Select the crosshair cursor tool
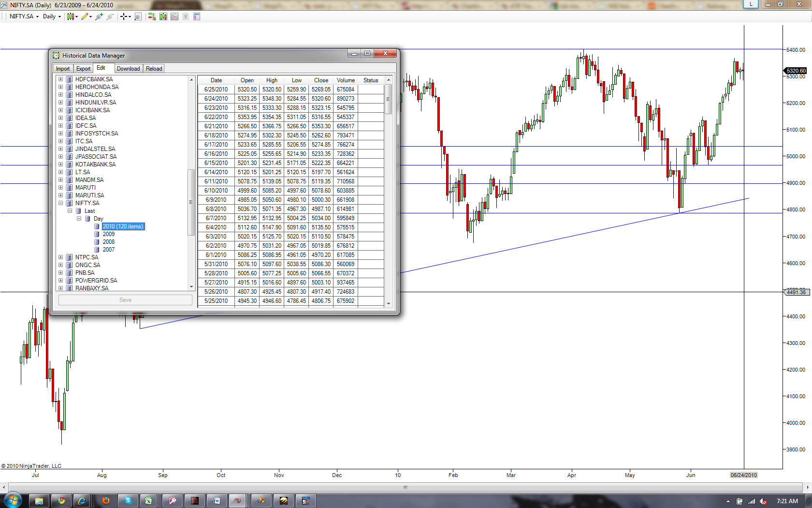This screenshot has height=508, width=812. [x=124, y=16]
